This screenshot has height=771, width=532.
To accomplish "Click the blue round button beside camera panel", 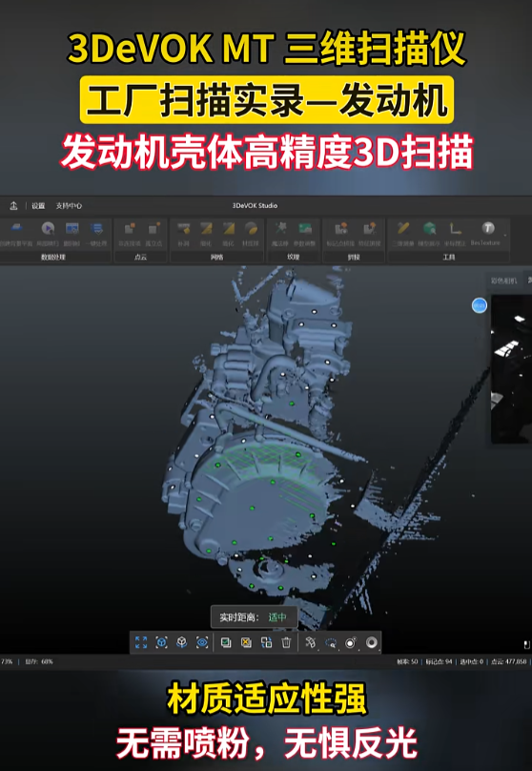I will tap(480, 305).
